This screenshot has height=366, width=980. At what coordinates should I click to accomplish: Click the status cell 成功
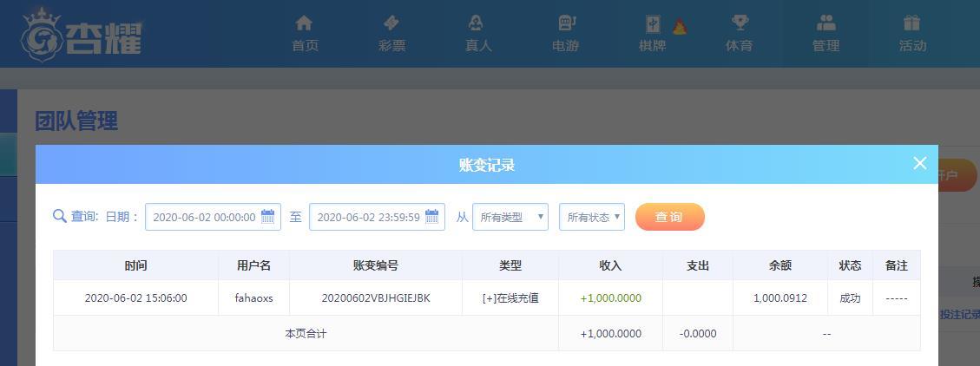point(850,298)
